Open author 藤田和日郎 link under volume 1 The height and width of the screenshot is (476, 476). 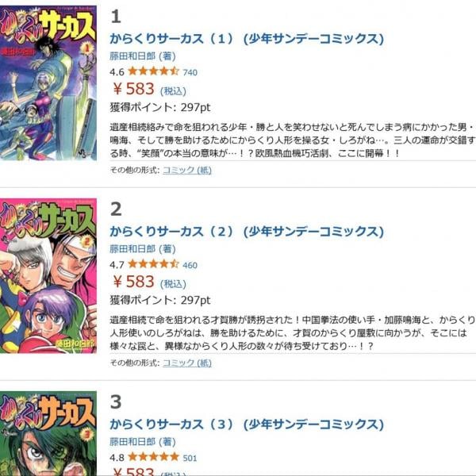pyautogui.click(x=132, y=56)
